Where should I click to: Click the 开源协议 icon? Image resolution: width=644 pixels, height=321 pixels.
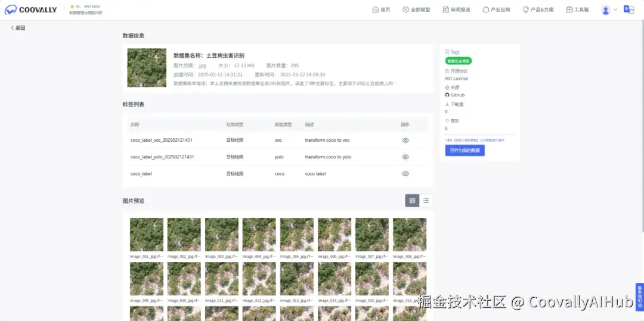(447, 71)
